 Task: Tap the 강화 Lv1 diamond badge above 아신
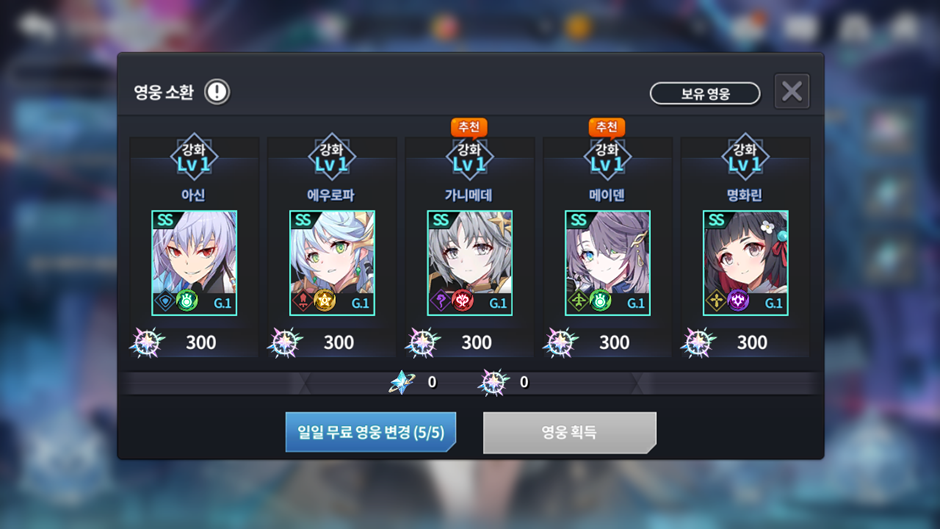194,157
